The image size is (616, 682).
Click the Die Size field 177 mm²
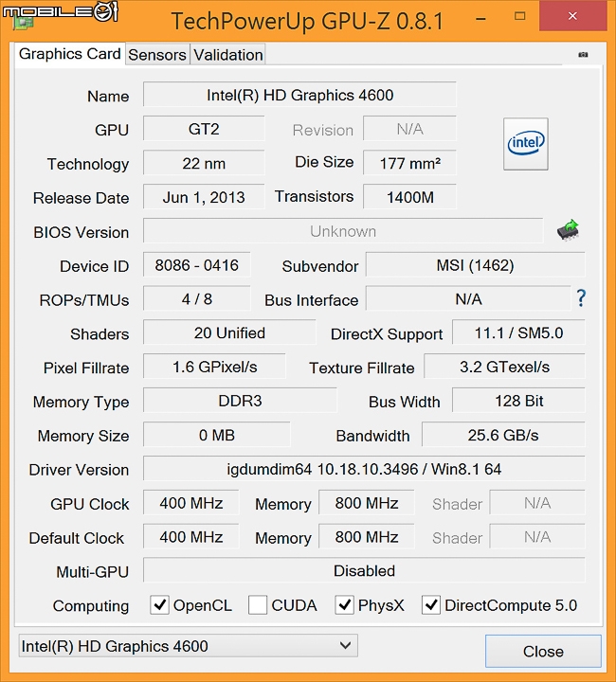(x=409, y=163)
